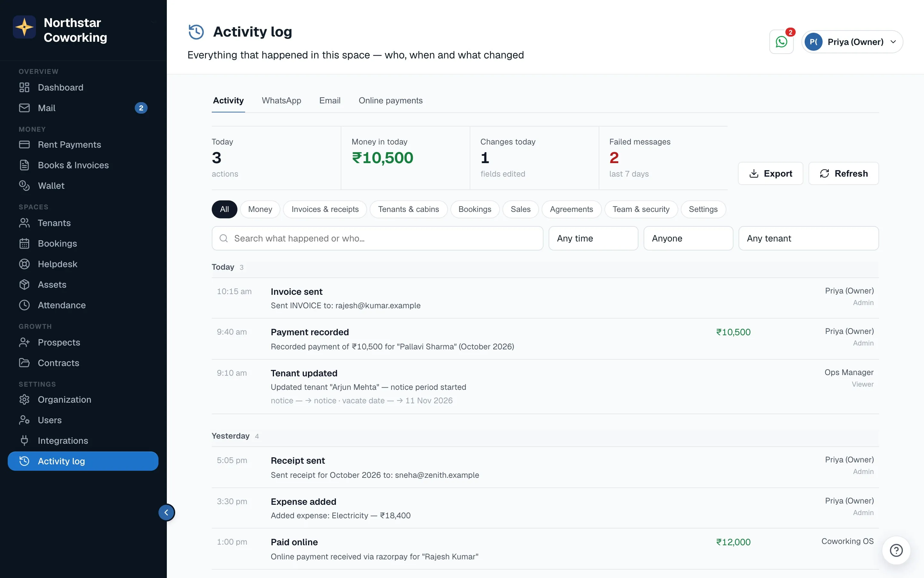Viewport: 924px width, 578px height.
Task: Click the Prospects add-person icon
Action: pyautogui.click(x=24, y=343)
